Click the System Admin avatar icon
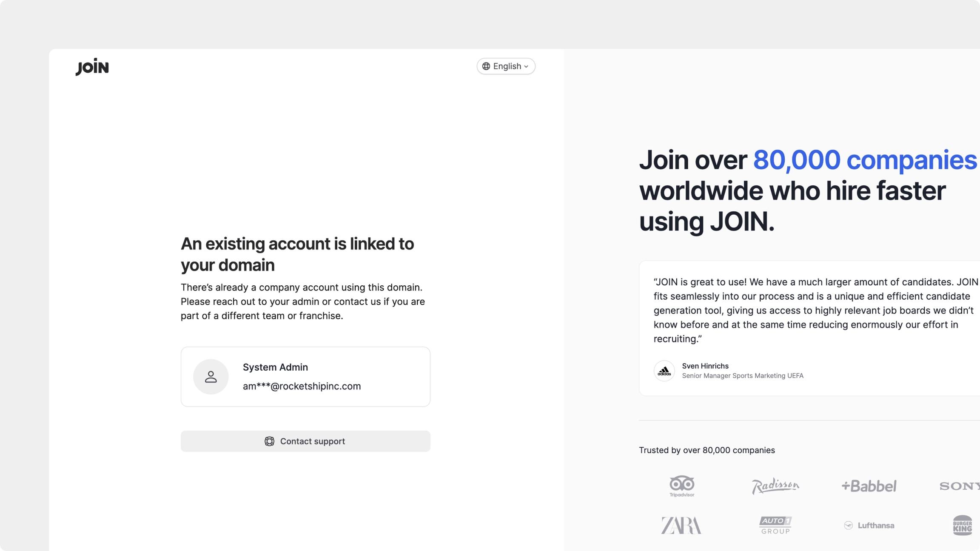The image size is (980, 551). coord(211,377)
